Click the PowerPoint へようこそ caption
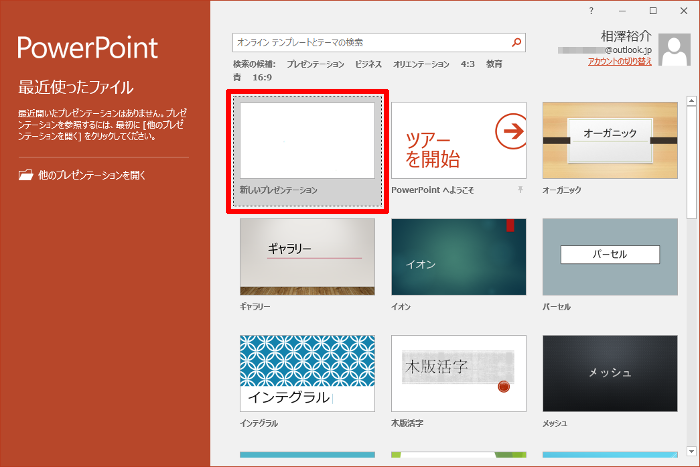The image size is (700, 467). click(432, 190)
